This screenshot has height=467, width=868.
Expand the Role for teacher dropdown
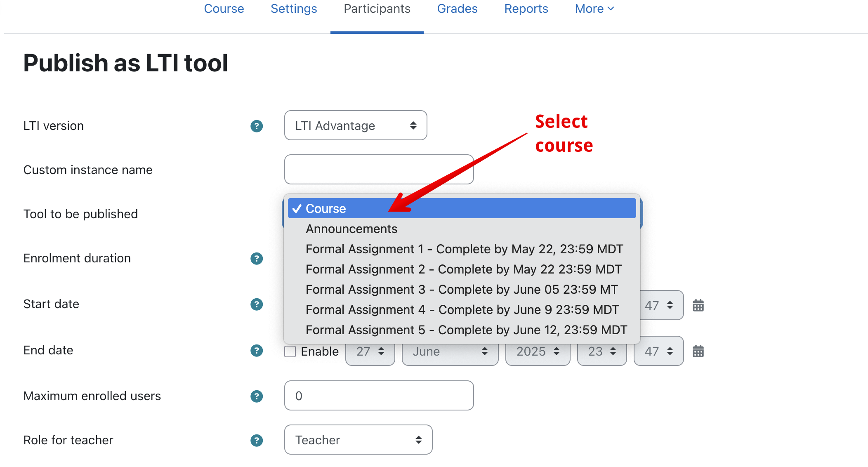[358, 440]
